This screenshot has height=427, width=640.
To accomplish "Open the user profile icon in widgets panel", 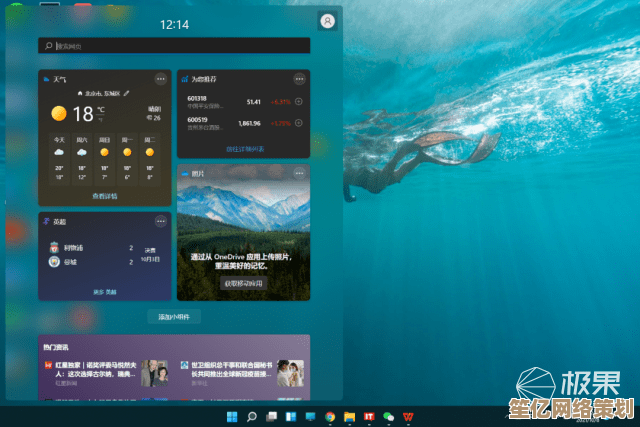I will click(327, 21).
